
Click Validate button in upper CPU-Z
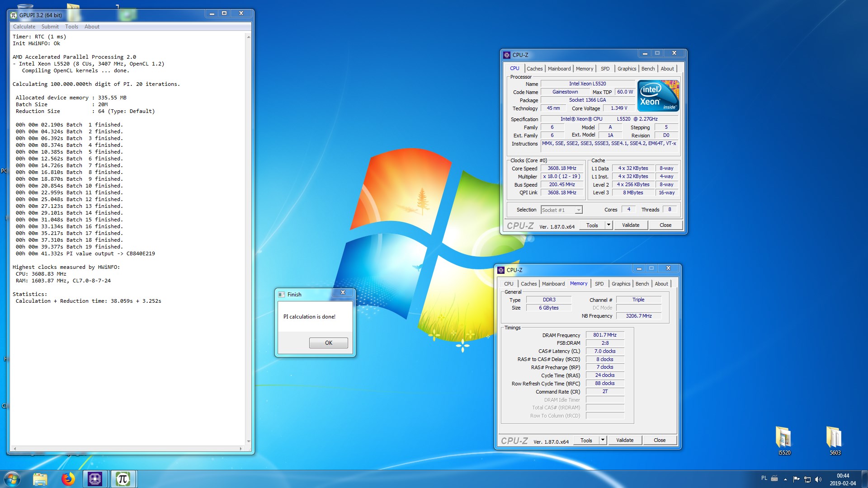pos(631,225)
